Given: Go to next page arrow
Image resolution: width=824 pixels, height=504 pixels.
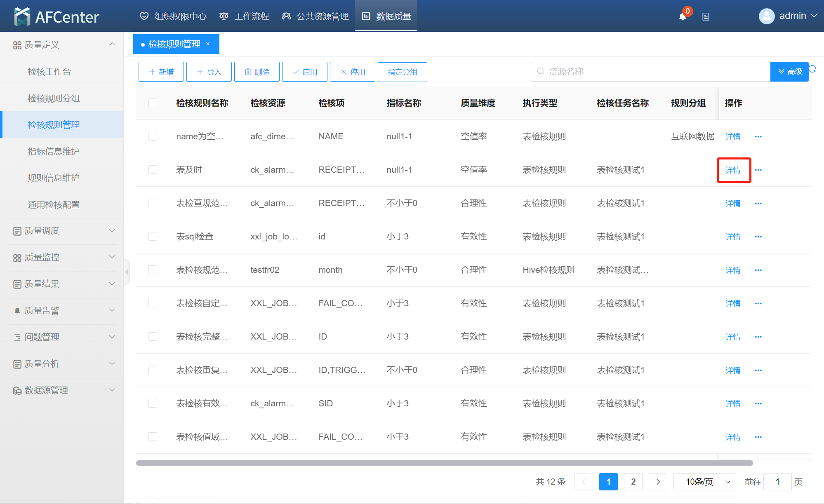Looking at the screenshot, I should point(658,482).
